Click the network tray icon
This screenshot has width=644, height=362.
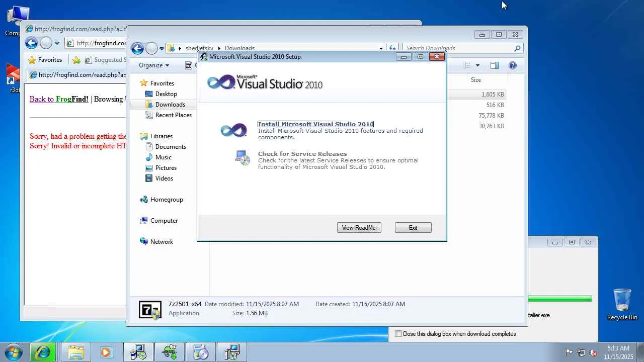[x=581, y=352]
